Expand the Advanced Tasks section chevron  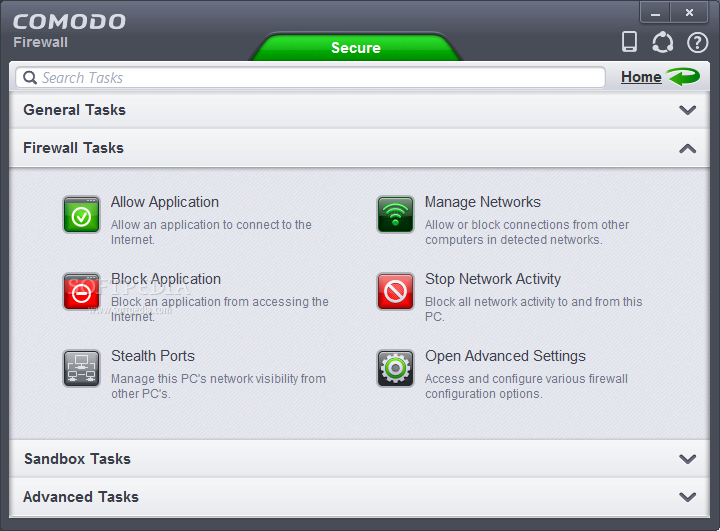(x=687, y=497)
